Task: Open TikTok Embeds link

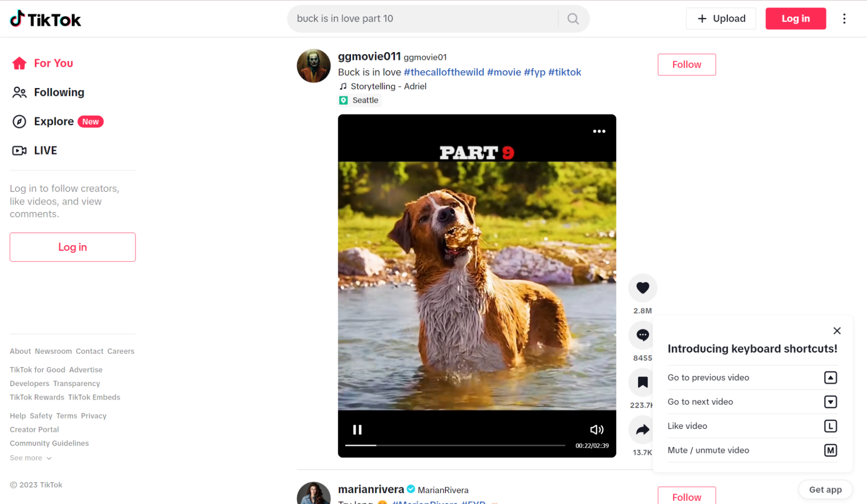Action: click(x=94, y=397)
